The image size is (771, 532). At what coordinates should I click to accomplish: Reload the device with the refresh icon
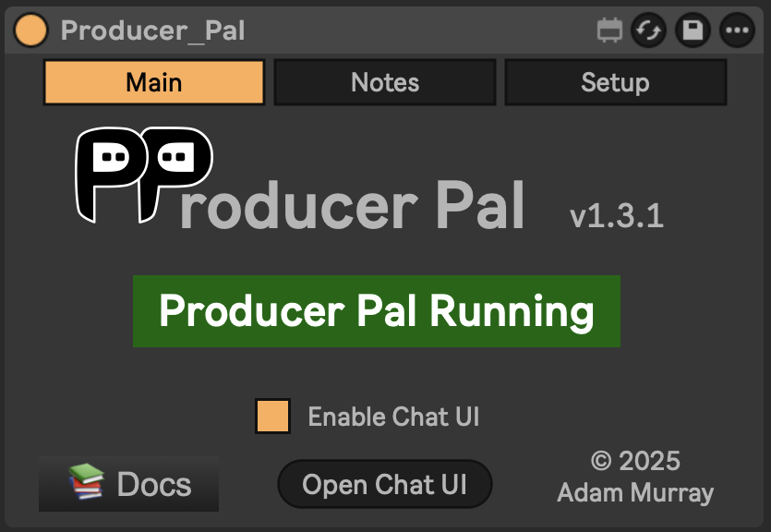click(647, 30)
